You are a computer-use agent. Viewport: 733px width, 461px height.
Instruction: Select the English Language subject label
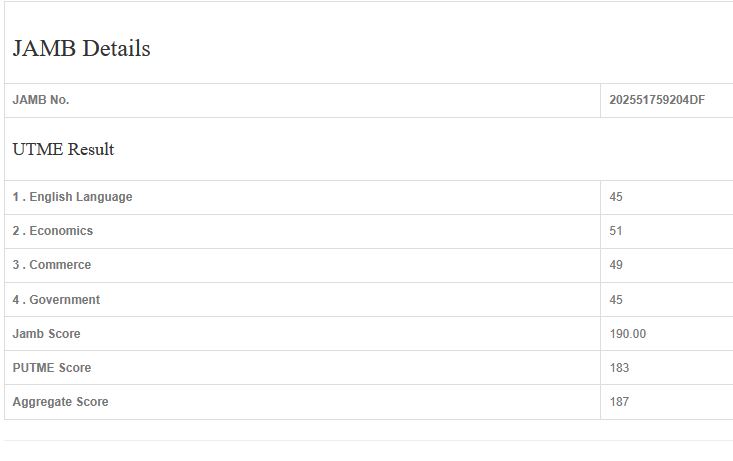point(80,197)
